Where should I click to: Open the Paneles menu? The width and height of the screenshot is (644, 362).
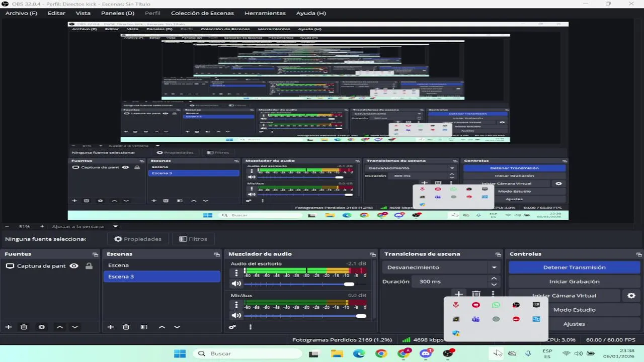(118, 13)
